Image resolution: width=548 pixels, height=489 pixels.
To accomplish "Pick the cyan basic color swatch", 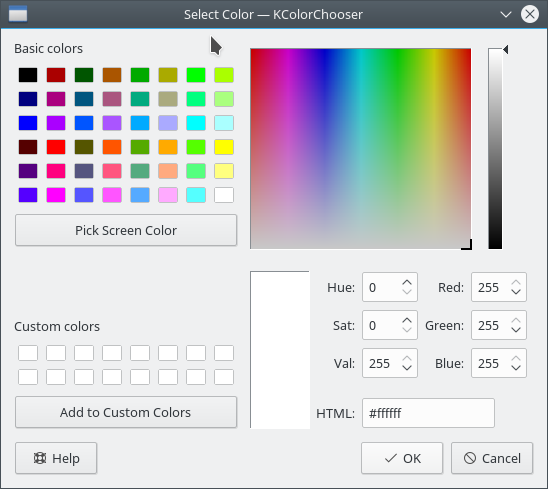I will point(196,123).
